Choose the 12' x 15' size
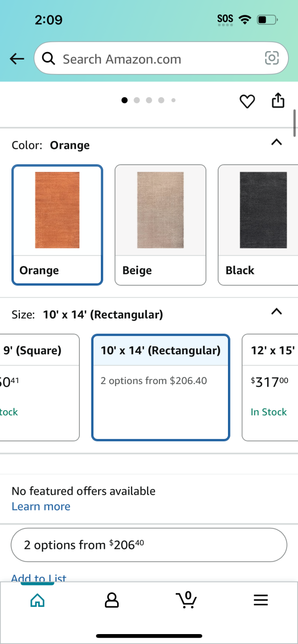 (x=270, y=387)
